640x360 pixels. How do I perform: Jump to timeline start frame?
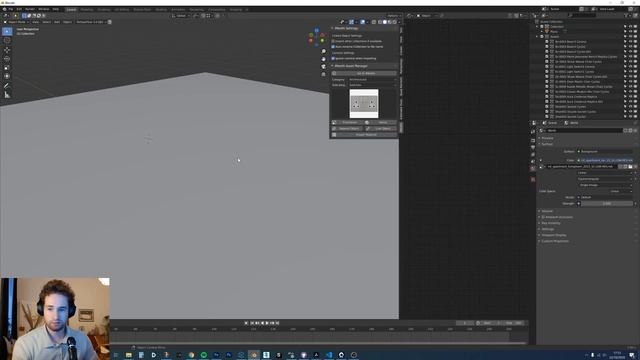(x=252, y=323)
